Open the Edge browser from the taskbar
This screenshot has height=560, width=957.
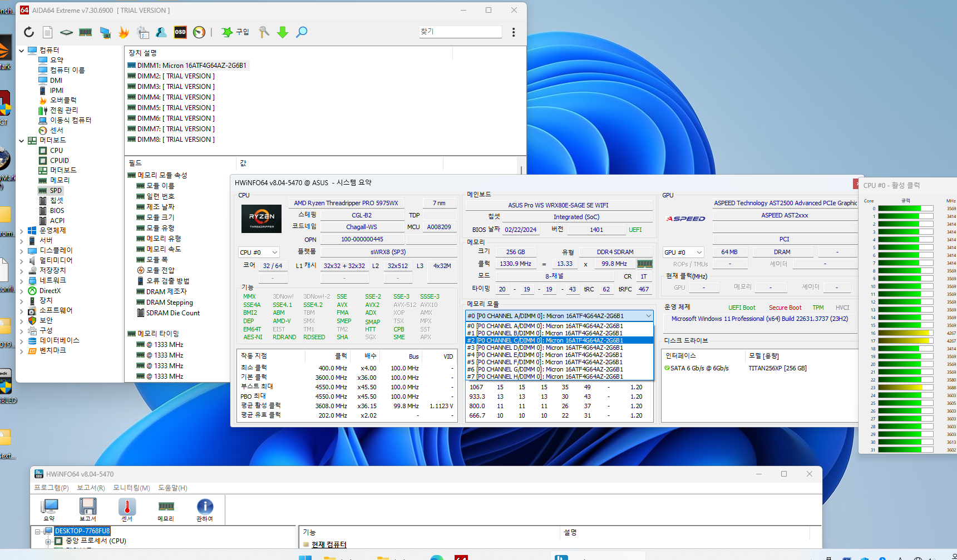tap(437, 557)
